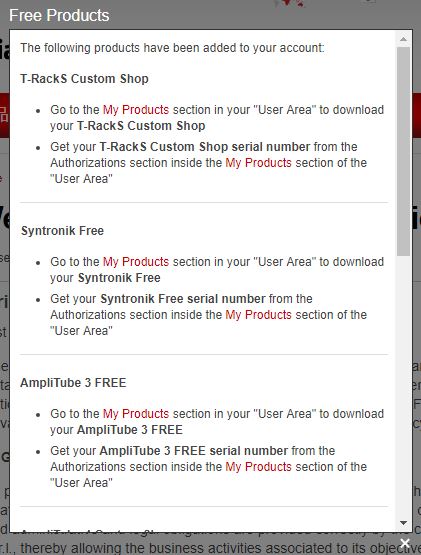Click the scrollbar up arrow icon
The height and width of the screenshot is (555, 421).
[x=403, y=39]
